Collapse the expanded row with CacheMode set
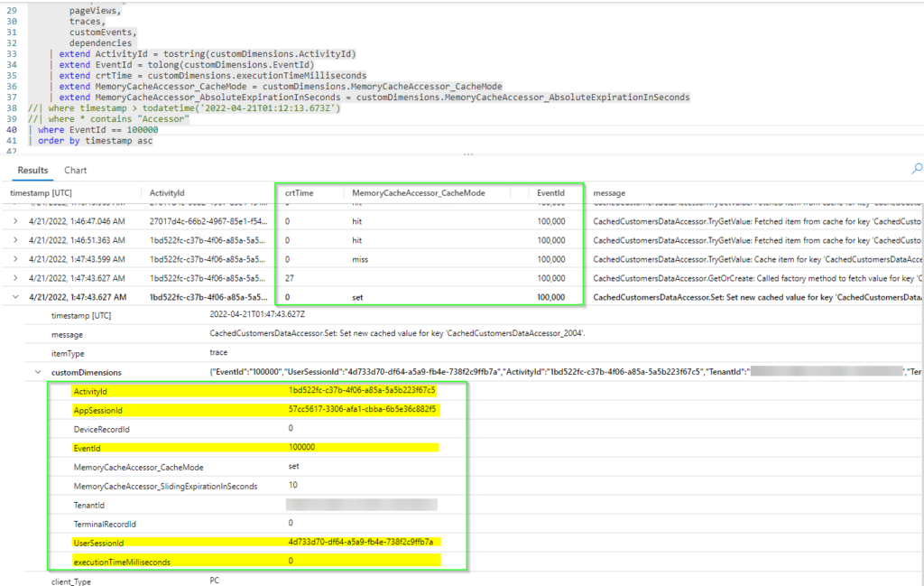The image size is (924, 586). 15,297
